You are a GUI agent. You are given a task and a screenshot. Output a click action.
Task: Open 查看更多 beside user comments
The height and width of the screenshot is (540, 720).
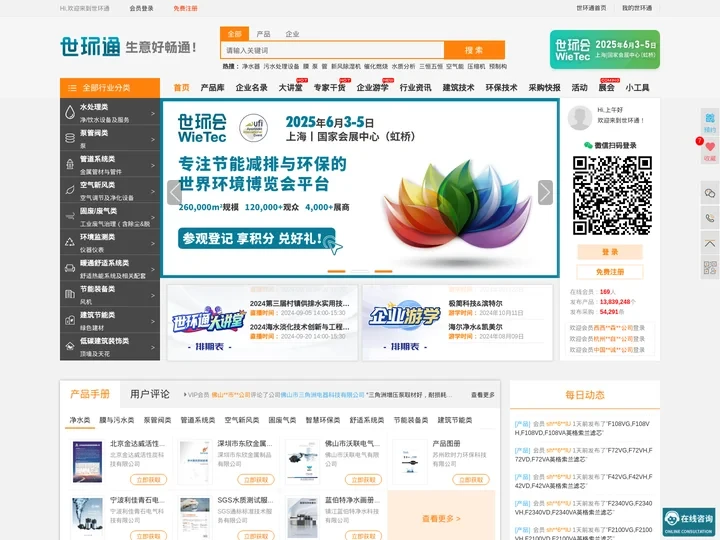click(x=483, y=395)
